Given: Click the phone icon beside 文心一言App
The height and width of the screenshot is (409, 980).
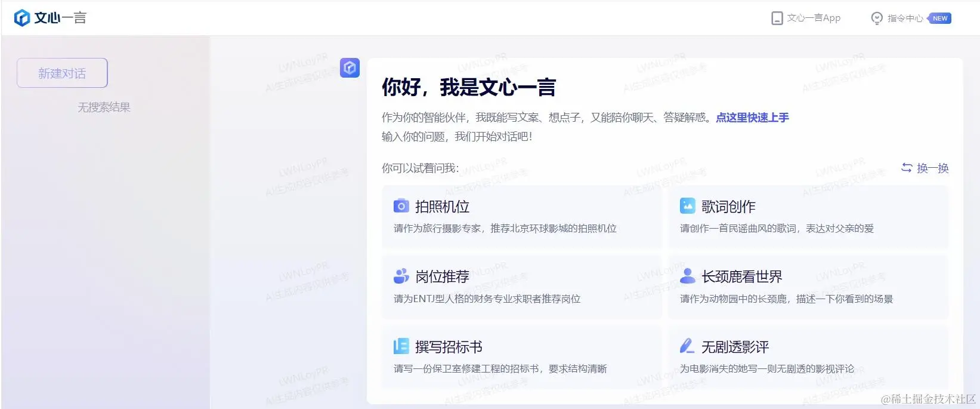Looking at the screenshot, I should tap(777, 19).
